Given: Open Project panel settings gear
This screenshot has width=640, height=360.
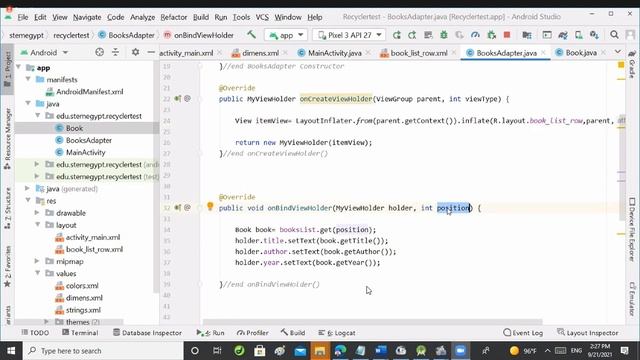Looking at the screenshot, I should point(135,52).
